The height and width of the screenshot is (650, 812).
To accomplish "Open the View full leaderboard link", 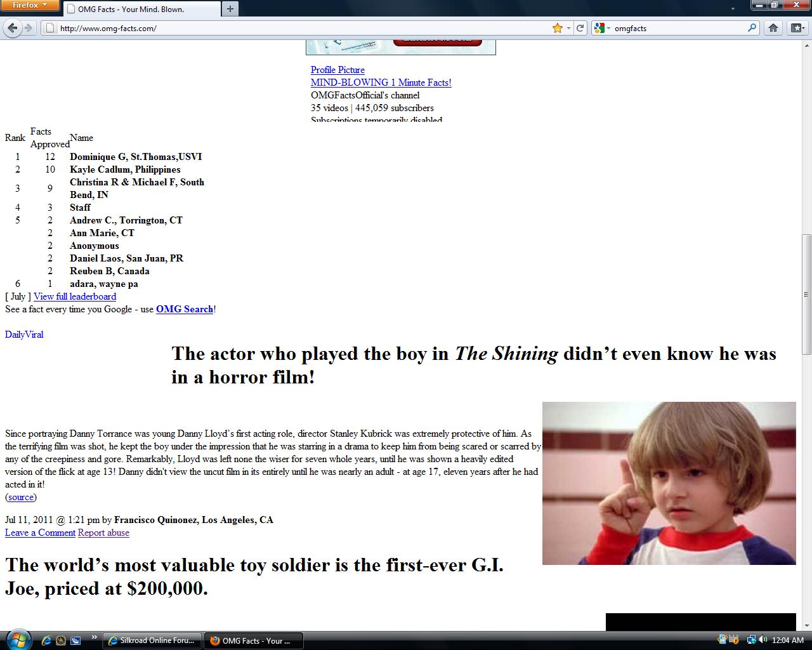I will click(75, 296).
